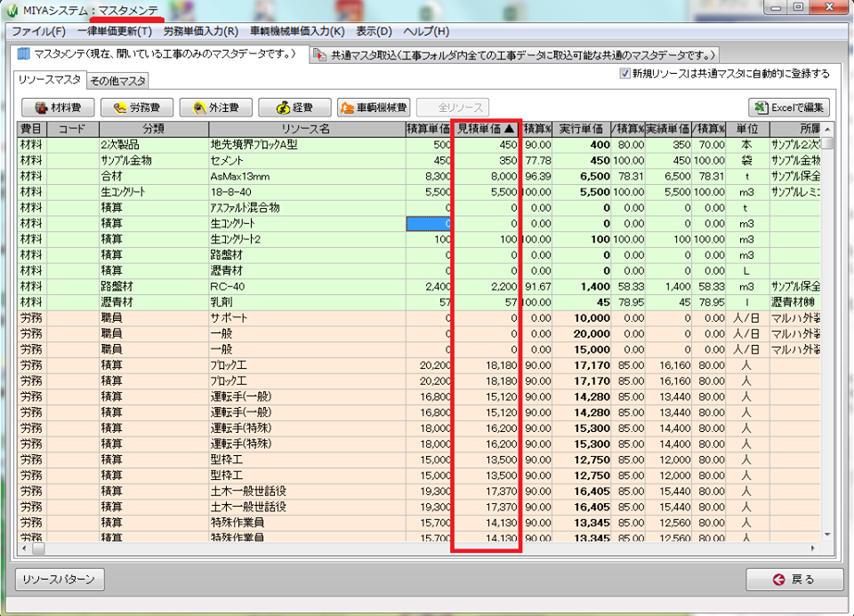Select the リソースマスタ sub-tab
Viewport: 854px width, 616px height.
pyautogui.click(x=50, y=79)
